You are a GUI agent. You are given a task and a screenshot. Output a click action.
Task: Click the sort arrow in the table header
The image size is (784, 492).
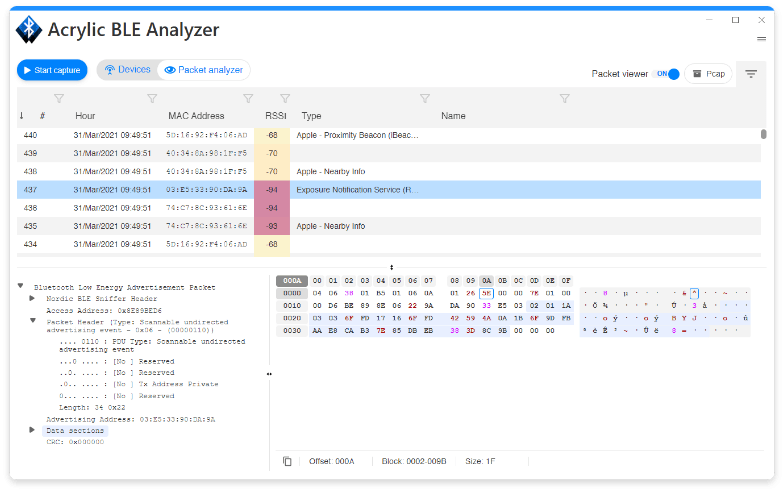pos(22,116)
